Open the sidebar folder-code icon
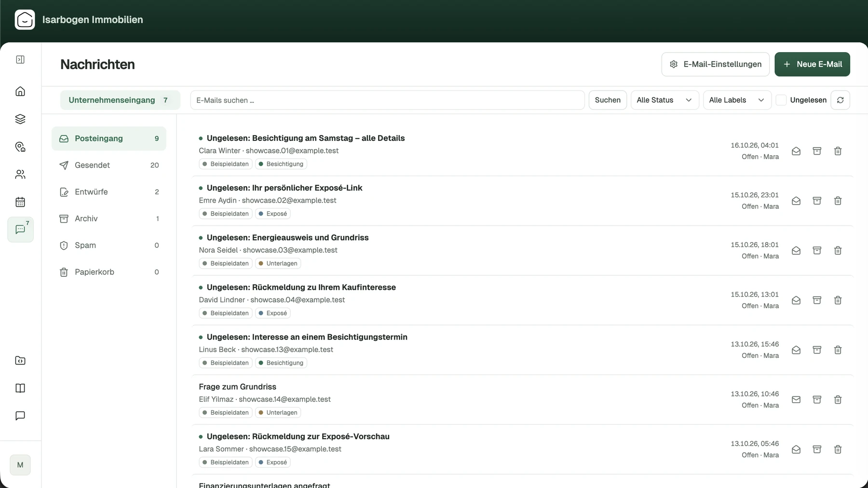Image resolution: width=868 pixels, height=488 pixels. coord(20,361)
